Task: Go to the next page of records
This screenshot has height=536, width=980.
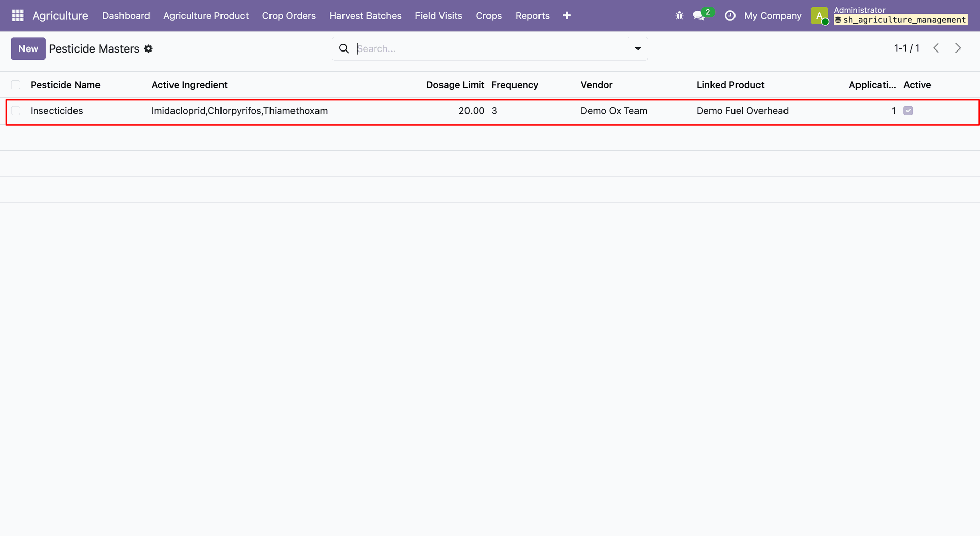Action: 958,48
